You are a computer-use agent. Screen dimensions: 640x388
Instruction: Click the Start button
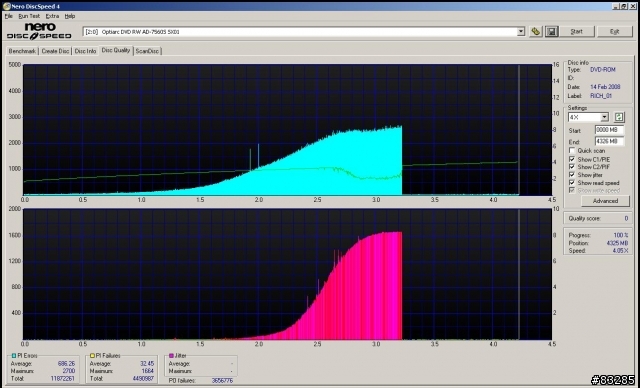576,31
